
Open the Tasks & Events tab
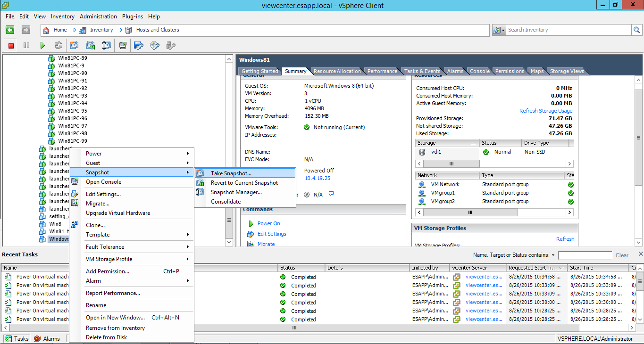422,71
